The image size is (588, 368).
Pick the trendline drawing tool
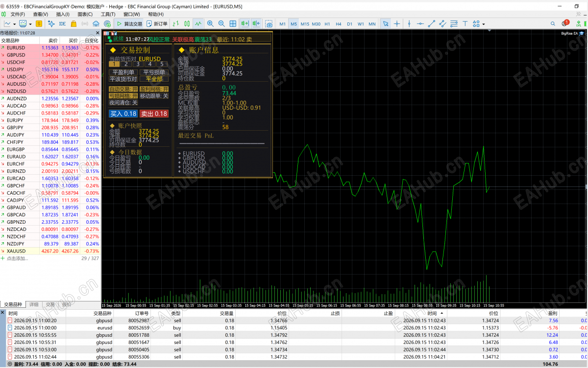432,23
